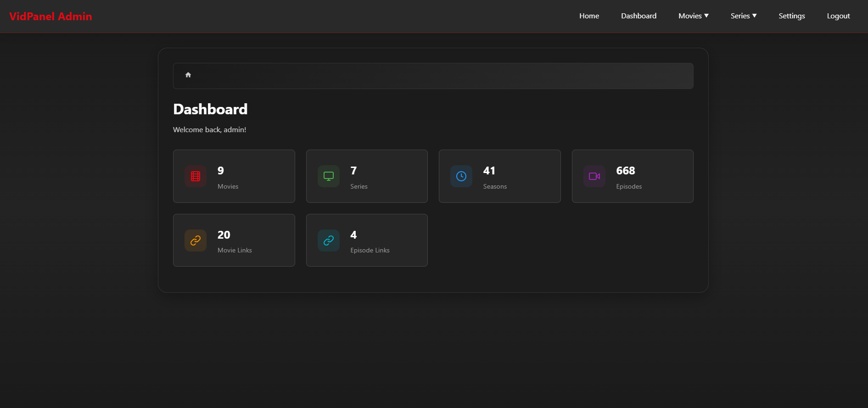This screenshot has height=408, width=868.
Task: Click the orange Movie Links chain icon
Action: 196,240
